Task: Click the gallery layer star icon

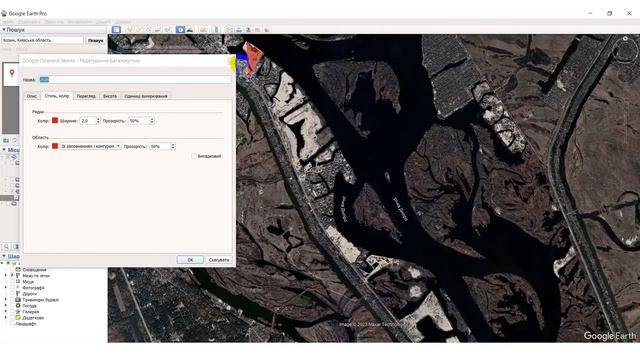Action: pyautogui.click(x=18, y=311)
